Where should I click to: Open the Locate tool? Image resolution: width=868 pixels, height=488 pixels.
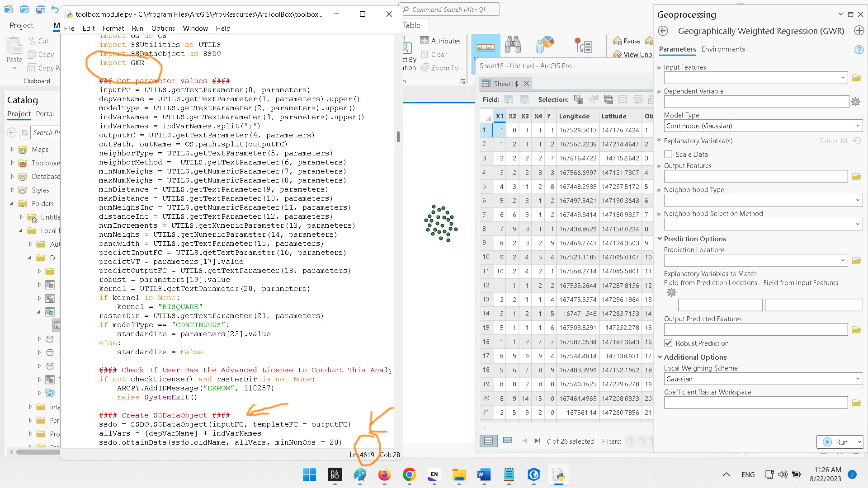point(512,45)
